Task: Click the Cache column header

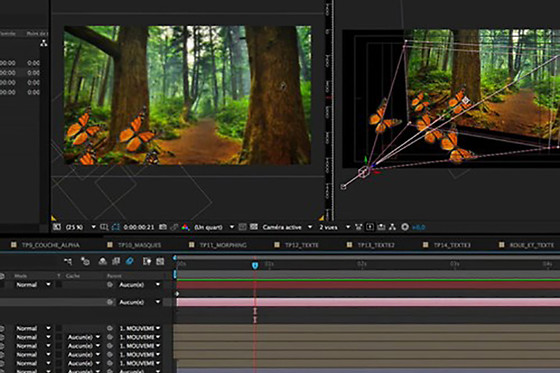Action: coord(72,276)
